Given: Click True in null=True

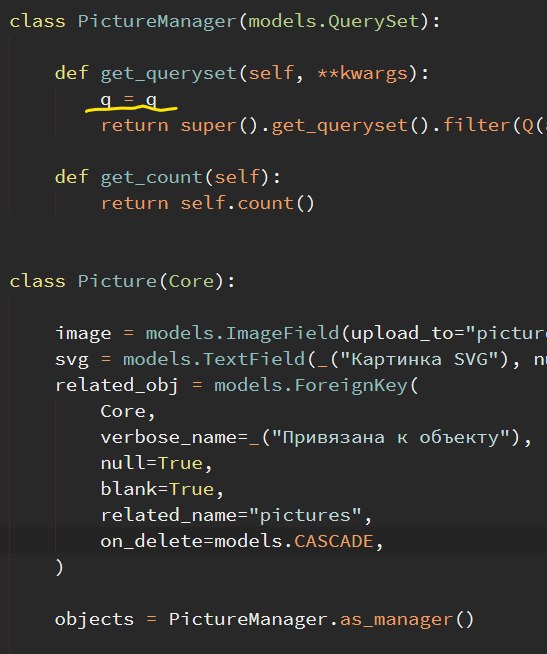Looking at the screenshot, I should coord(180,464).
